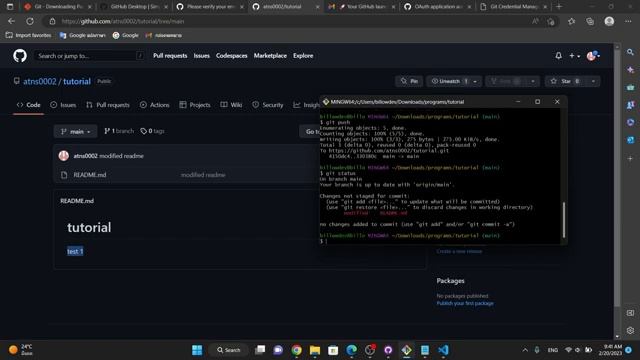The width and height of the screenshot is (640, 360).
Task: Switch to the Security tab
Action: click(x=267, y=105)
